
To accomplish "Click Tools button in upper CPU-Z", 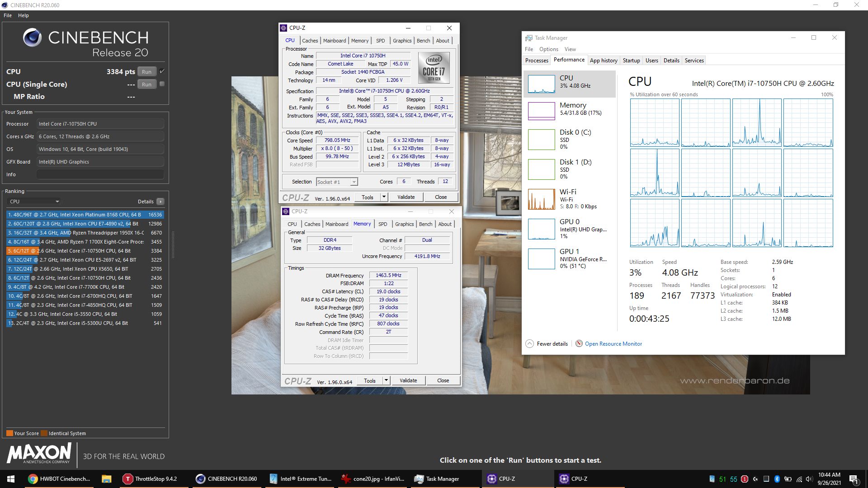I will click(368, 197).
